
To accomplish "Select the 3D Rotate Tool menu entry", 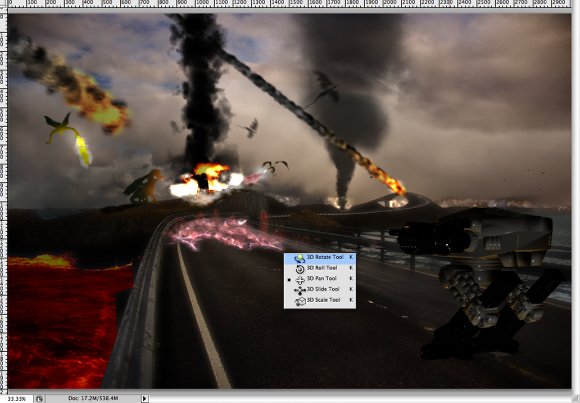I will click(x=320, y=257).
